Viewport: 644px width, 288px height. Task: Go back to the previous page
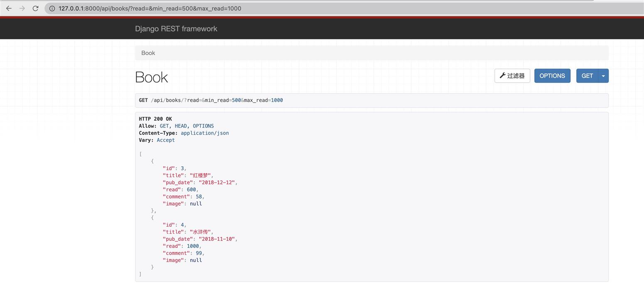pos(9,8)
